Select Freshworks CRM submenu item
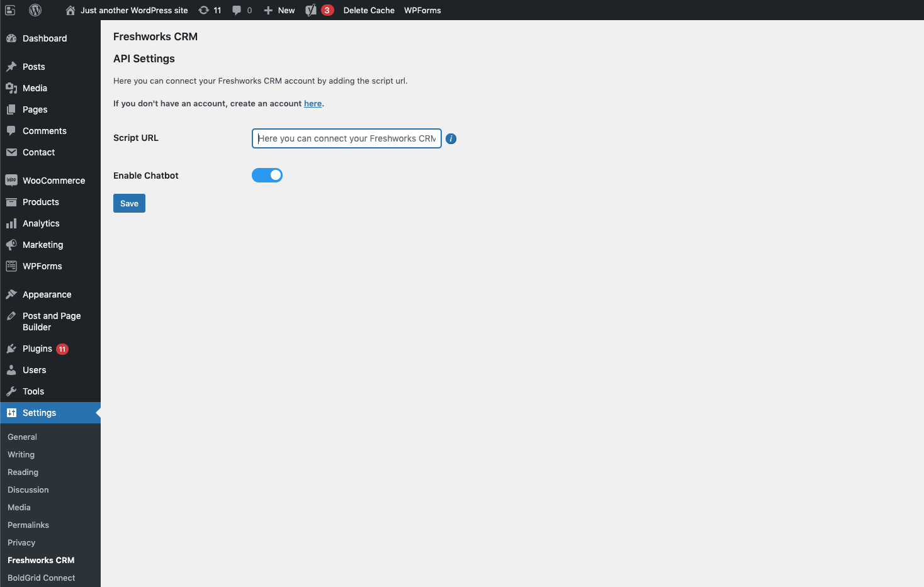 coord(41,560)
